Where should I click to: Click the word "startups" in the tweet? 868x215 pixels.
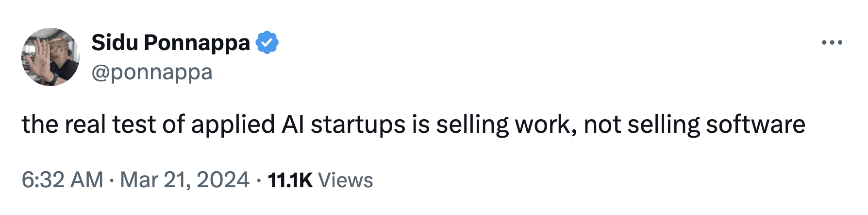pos(358,125)
